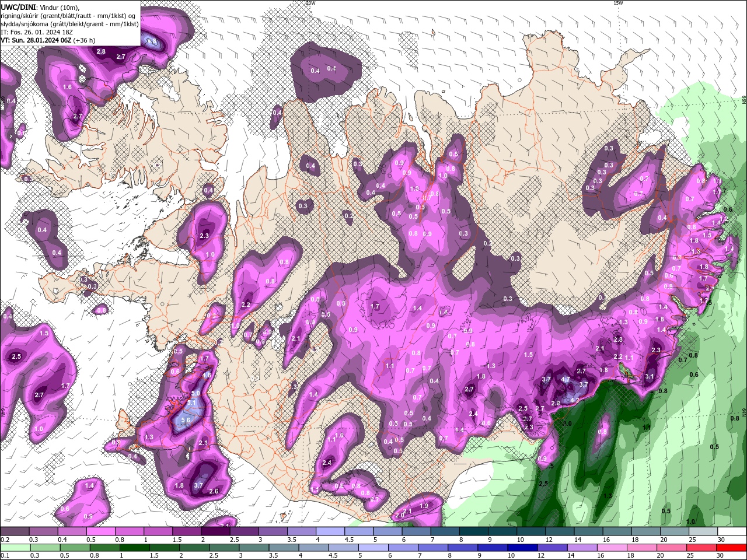Click the 'UWC/DINI' title text
Image resolution: width=747 pixels, height=560 pixels.
[x=18, y=7]
